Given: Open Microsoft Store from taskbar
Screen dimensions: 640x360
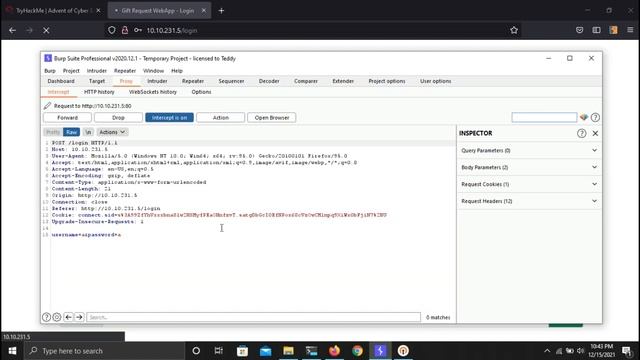Looking at the screenshot, I should 242,351.
